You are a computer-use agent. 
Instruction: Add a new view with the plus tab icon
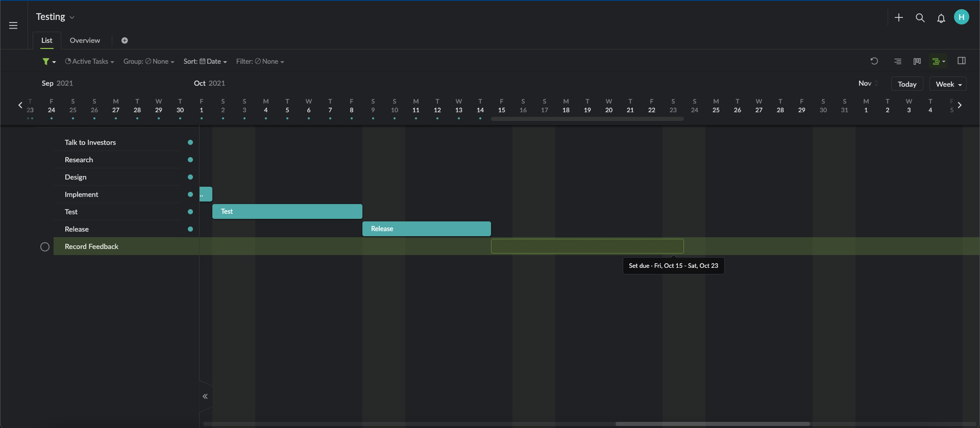coord(125,40)
